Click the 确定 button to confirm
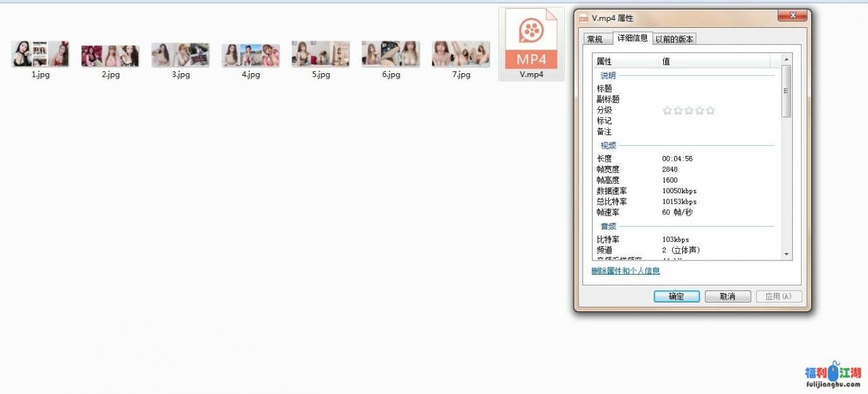Screen dimensions: 868x394 (676, 296)
